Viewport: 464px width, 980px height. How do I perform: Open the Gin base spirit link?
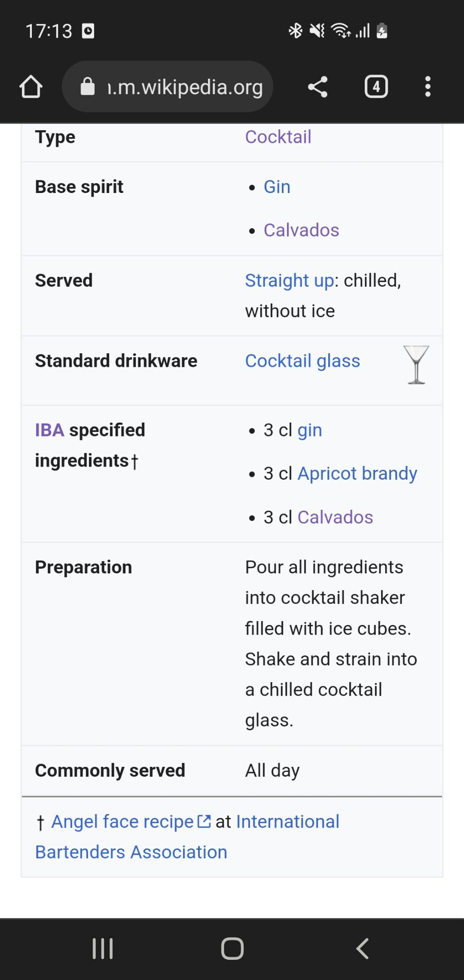(x=277, y=187)
